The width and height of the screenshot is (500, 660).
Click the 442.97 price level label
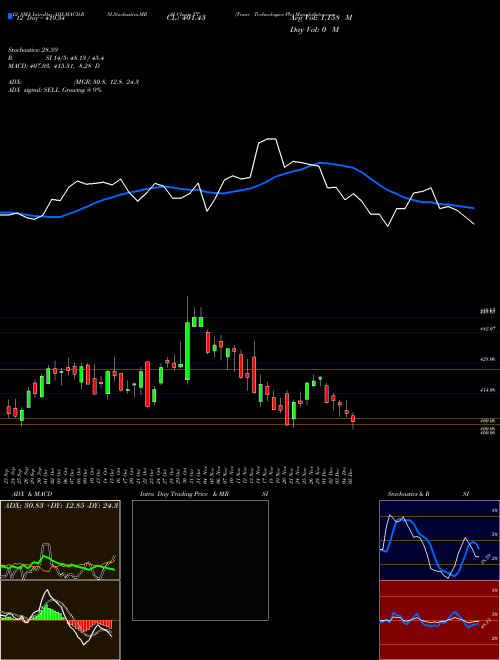(490, 328)
